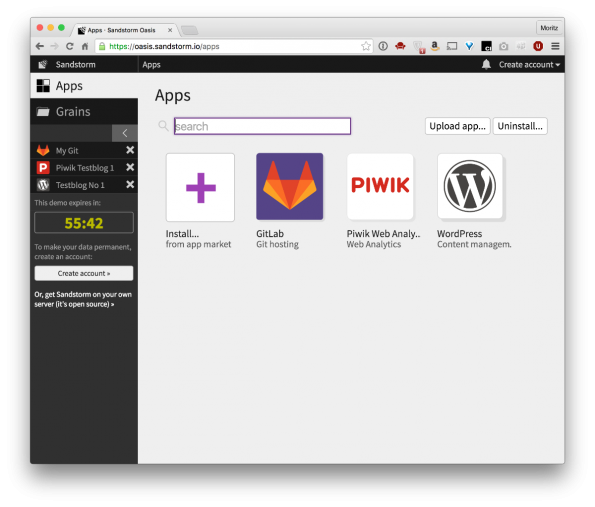Screen dimensions: 595x507
Task: Click the Apps label in the top bar
Action: click(151, 65)
